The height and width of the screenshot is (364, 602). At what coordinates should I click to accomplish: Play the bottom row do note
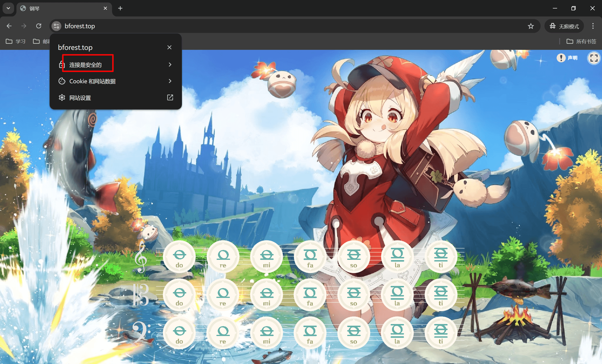click(x=179, y=333)
